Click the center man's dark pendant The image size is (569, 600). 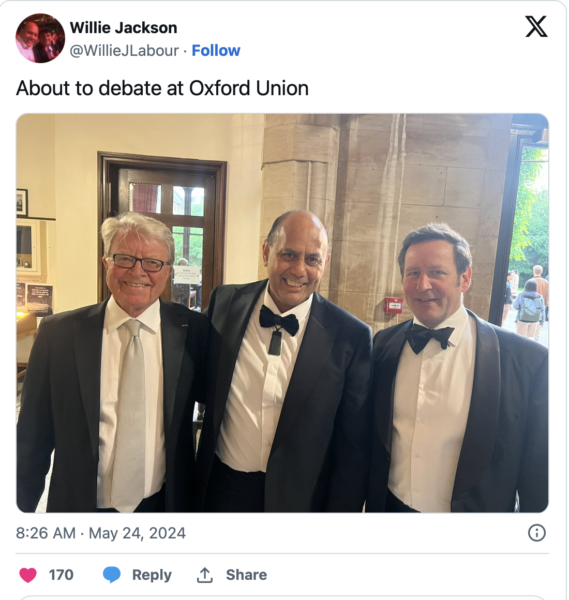pyautogui.click(x=275, y=343)
